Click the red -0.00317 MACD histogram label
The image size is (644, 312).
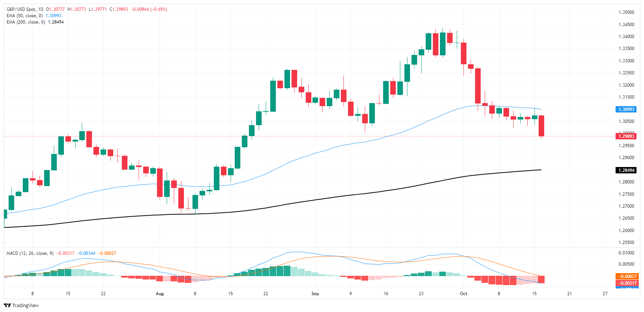626,283
